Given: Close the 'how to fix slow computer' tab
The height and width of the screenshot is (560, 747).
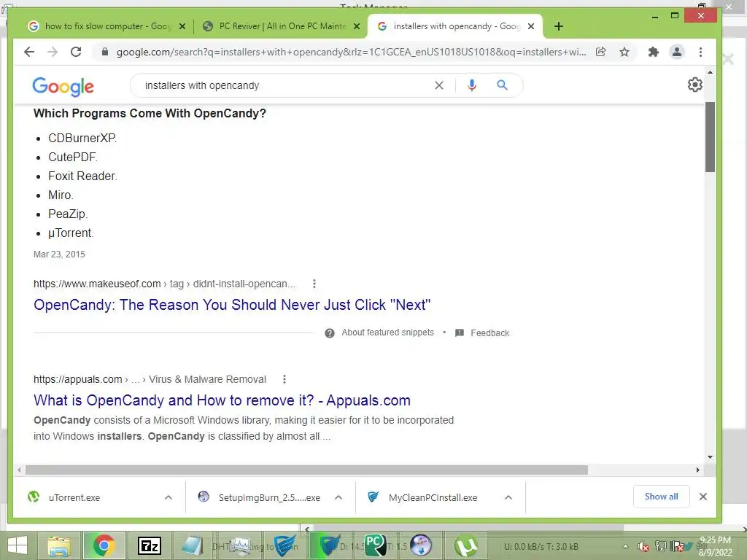Looking at the screenshot, I should pyautogui.click(x=182, y=26).
